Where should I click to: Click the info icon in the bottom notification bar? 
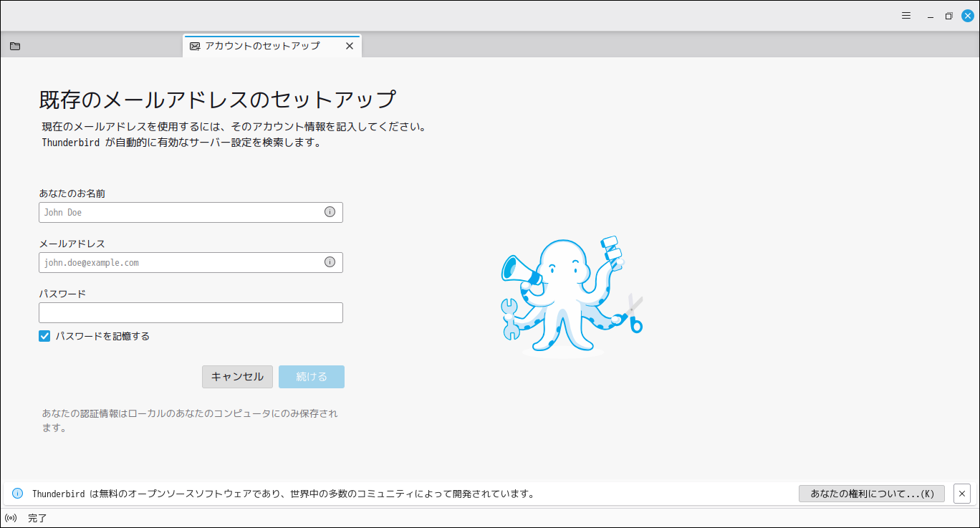coord(16,493)
